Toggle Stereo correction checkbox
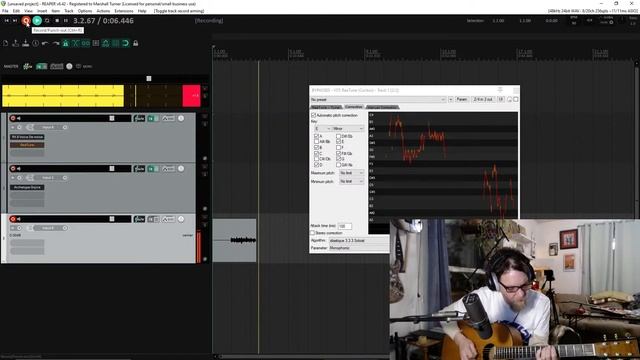The width and height of the screenshot is (640, 360). [x=313, y=233]
